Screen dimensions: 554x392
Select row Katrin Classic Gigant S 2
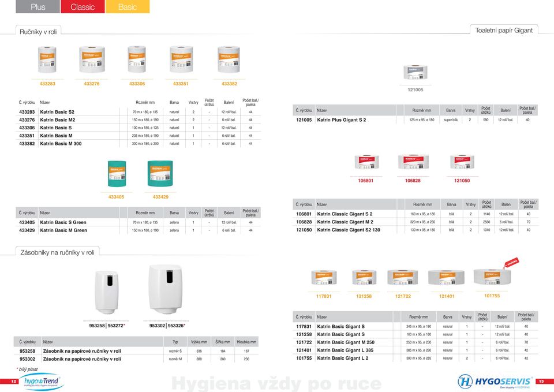point(415,214)
